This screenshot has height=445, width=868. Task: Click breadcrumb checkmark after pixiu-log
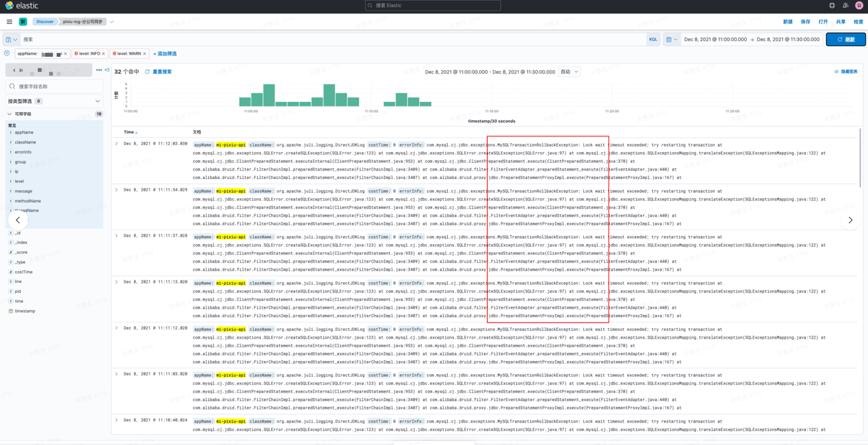click(x=112, y=22)
